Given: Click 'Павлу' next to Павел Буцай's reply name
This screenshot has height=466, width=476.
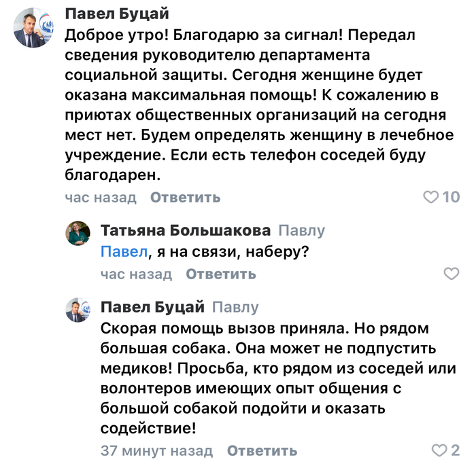Looking at the screenshot, I should 235,308.
